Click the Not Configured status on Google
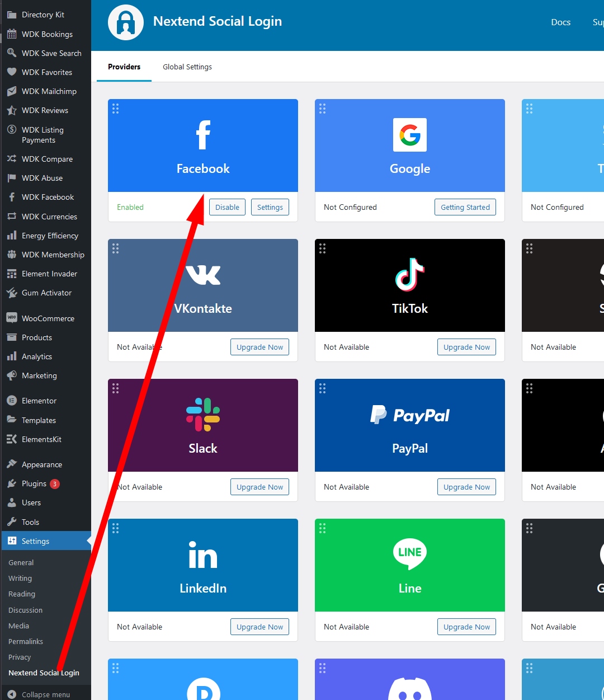This screenshot has width=604, height=700. (350, 207)
